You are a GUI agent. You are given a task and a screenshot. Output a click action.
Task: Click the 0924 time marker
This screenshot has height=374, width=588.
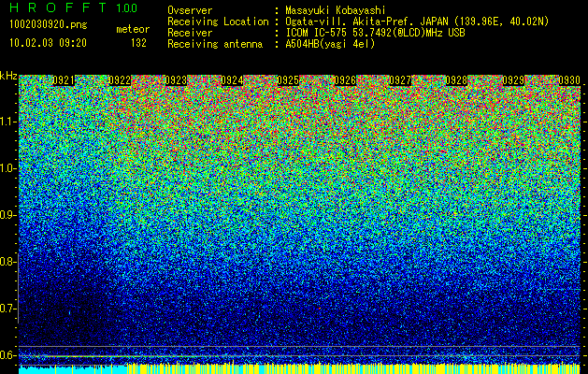click(x=232, y=80)
